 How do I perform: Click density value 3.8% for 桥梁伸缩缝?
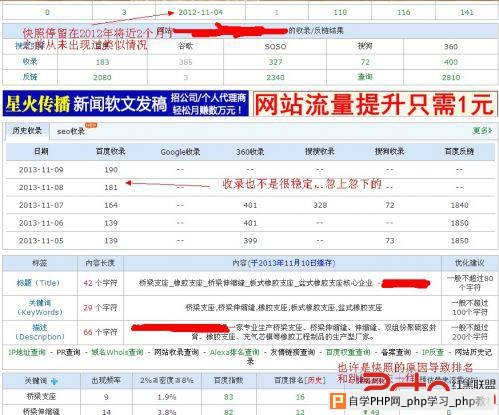166,412
